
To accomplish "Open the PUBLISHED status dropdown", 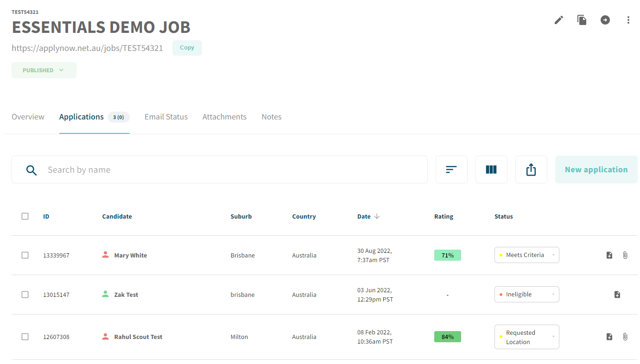I will click(x=44, y=70).
